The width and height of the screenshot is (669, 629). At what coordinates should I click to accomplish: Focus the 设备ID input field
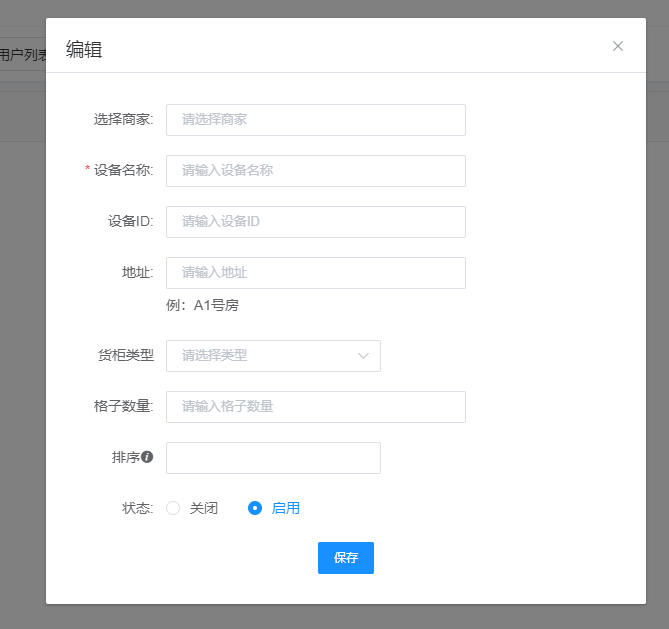(x=315, y=222)
